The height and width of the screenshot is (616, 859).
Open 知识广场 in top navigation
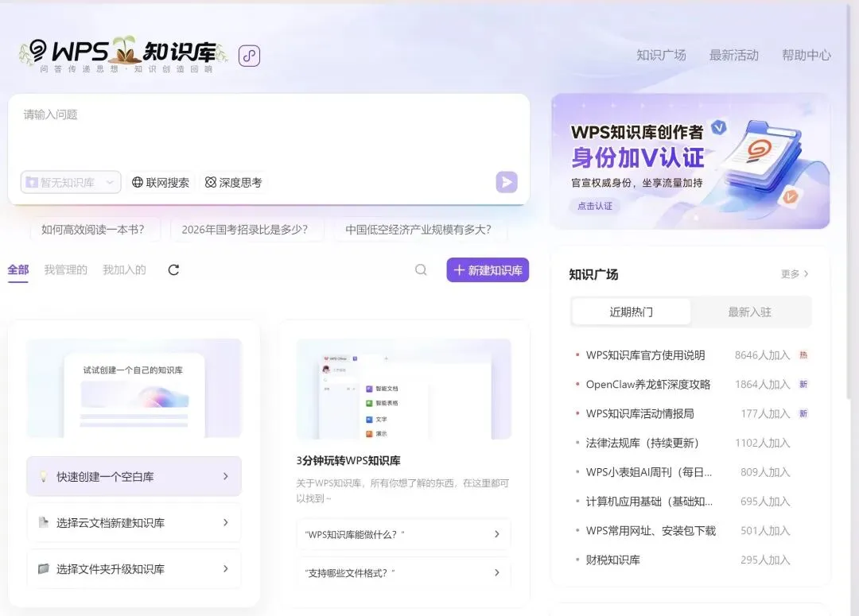tap(661, 55)
